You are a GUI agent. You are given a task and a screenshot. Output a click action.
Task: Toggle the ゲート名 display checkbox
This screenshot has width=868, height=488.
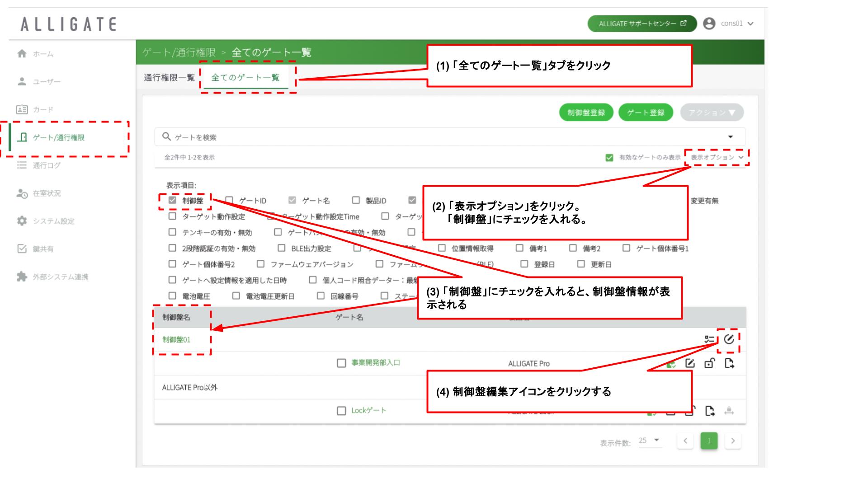[292, 200]
